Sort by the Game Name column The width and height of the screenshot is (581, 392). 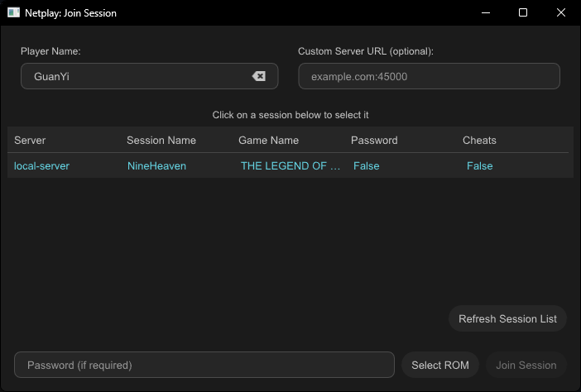269,141
